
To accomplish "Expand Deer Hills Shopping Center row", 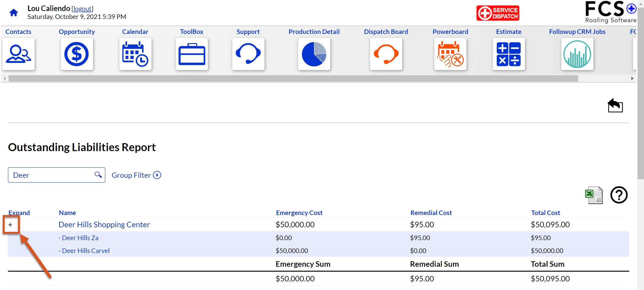I will pos(10,225).
